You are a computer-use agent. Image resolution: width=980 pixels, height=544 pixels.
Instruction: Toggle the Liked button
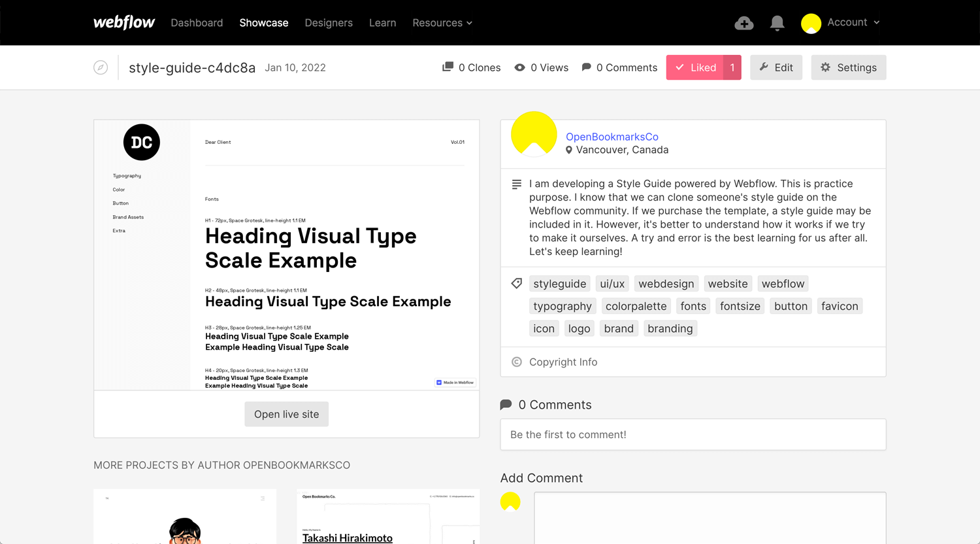(695, 67)
